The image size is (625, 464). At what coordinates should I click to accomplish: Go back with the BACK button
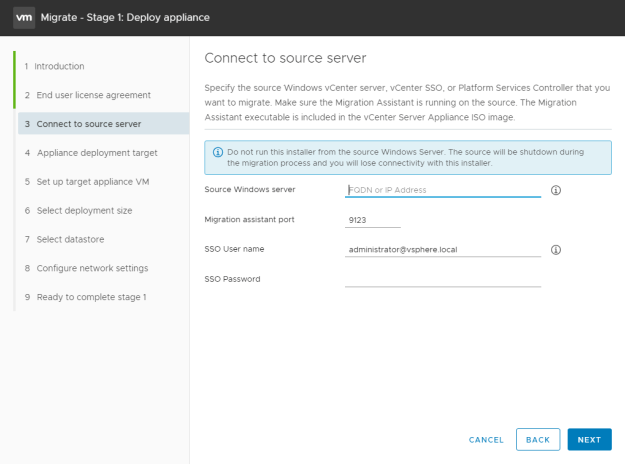tap(538, 440)
